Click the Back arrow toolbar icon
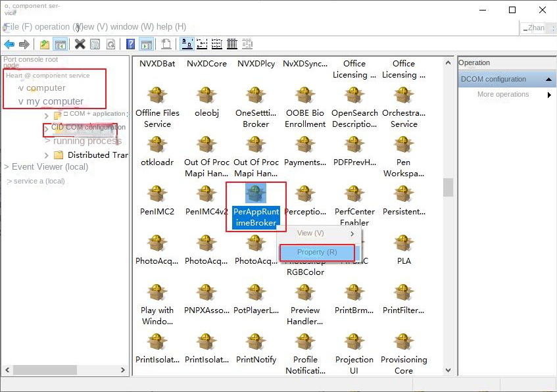Screen dimensions: 557x392 [x=9, y=44]
